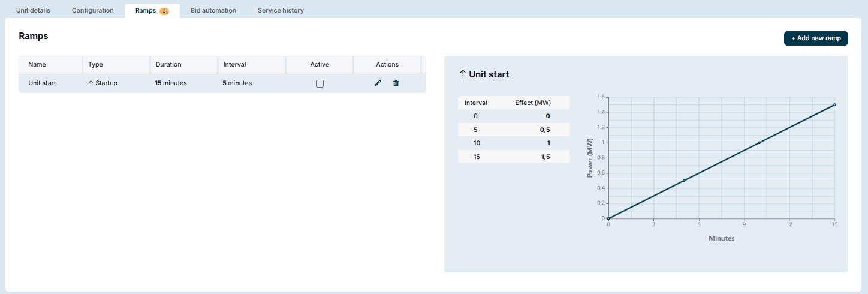Screen dimensions: 868x294
Task: Click the pencil edit icon for Unit start
Action: coord(378,83)
